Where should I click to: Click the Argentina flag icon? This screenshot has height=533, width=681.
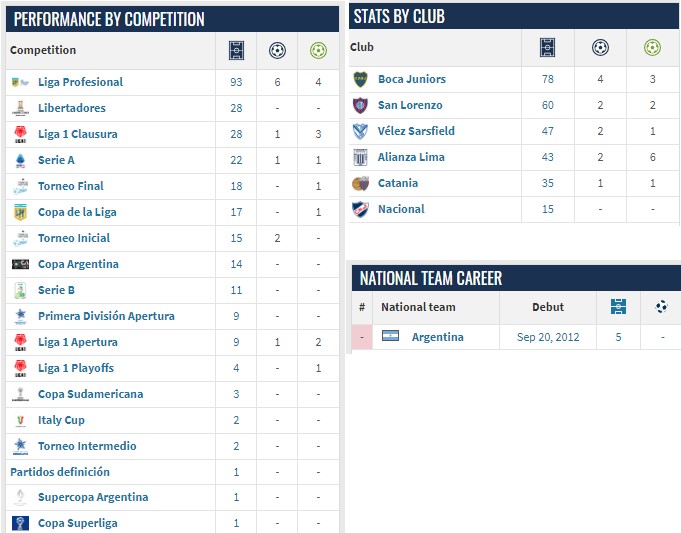coord(390,336)
